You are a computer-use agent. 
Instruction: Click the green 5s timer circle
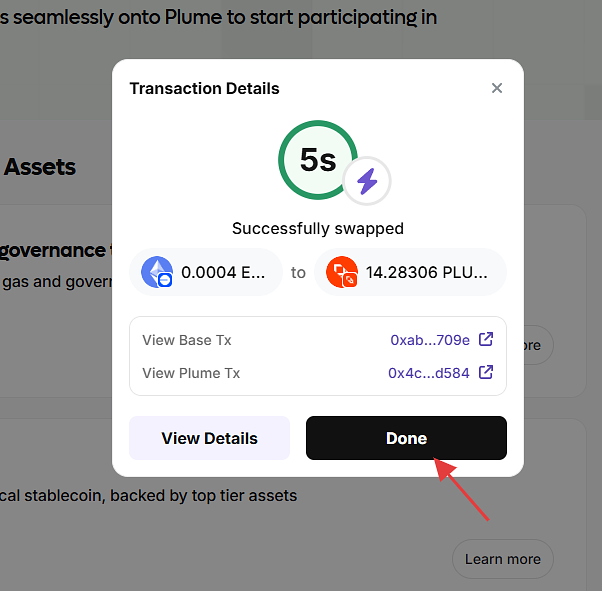(317, 160)
